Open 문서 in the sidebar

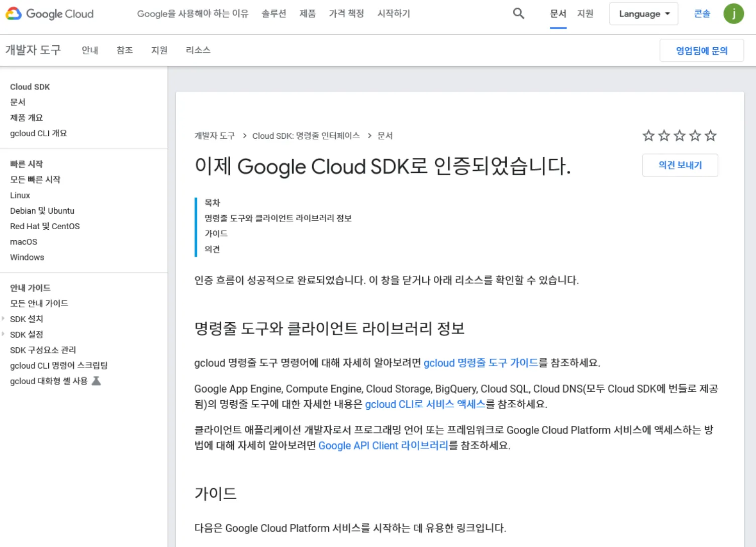[18, 102]
